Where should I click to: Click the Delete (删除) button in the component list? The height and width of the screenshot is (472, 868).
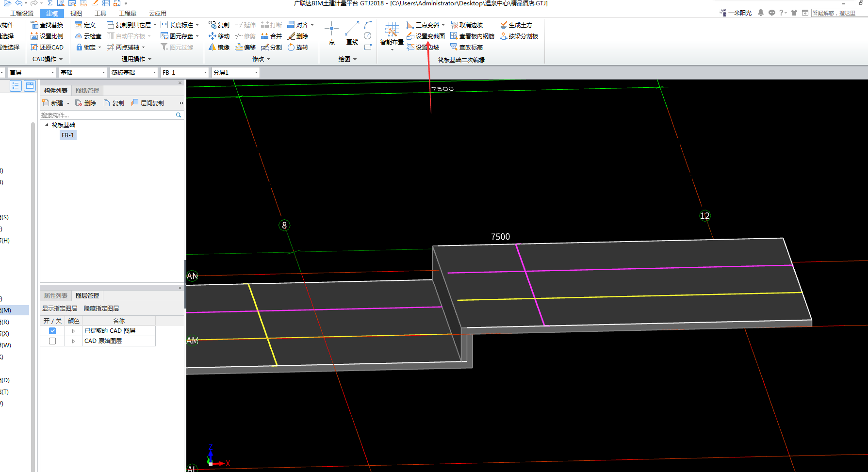(x=85, y=103)
